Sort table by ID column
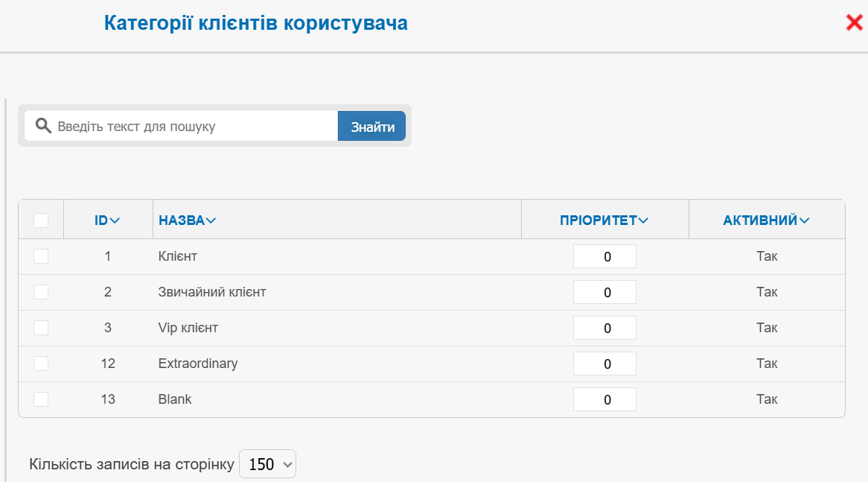The height and width of the screenshot is (482, 868). [x=107, y=221]
